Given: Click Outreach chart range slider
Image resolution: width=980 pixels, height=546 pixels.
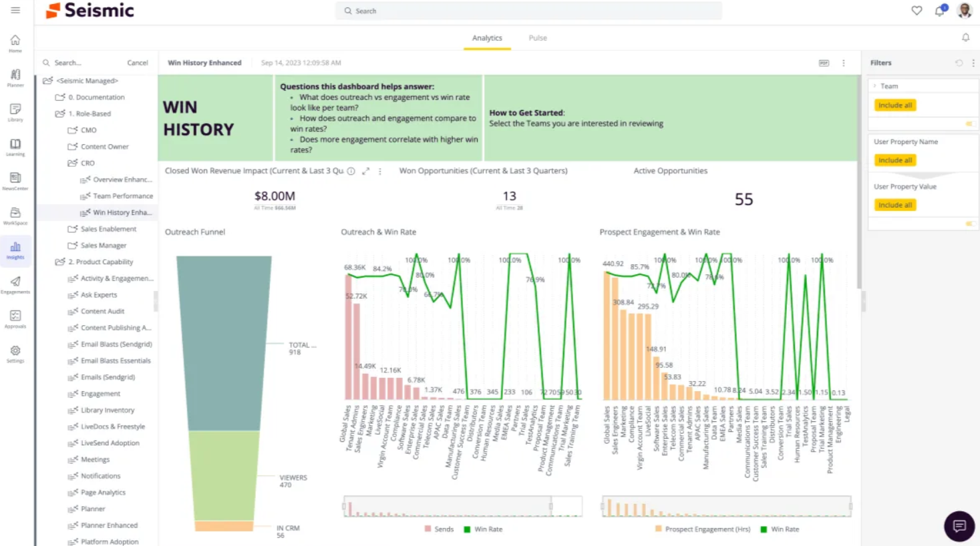Looking at the screenshot, I should click(x=462, y=507).
